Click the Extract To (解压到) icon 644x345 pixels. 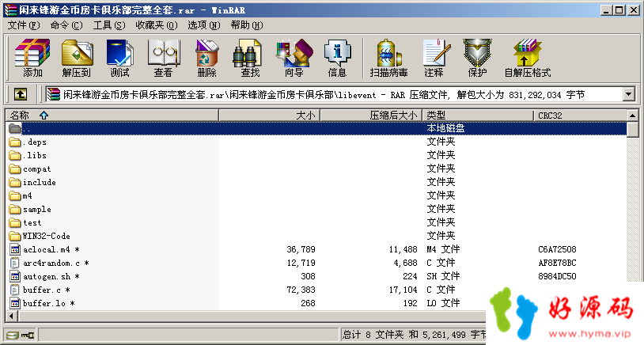coord(77,58)
